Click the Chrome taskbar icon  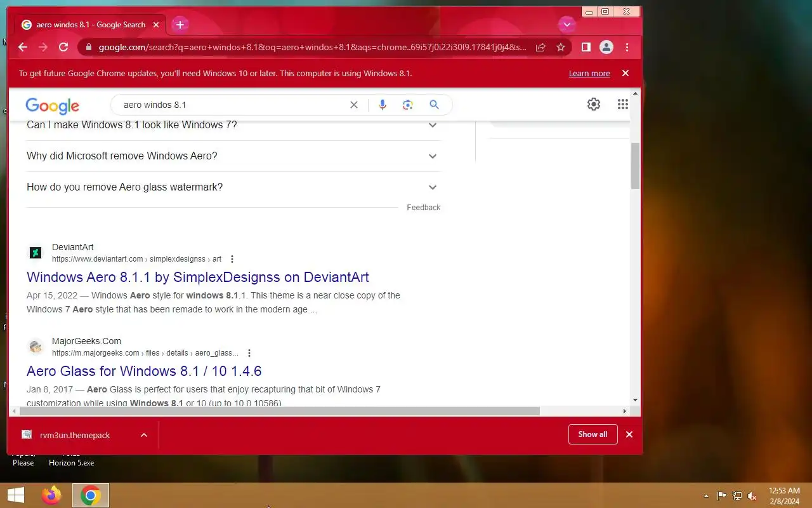(91, 495)
